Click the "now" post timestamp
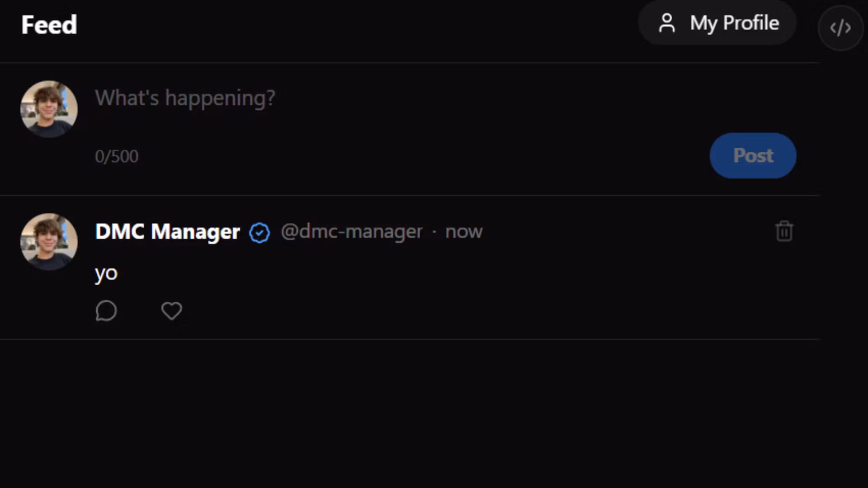 (464, 232)
